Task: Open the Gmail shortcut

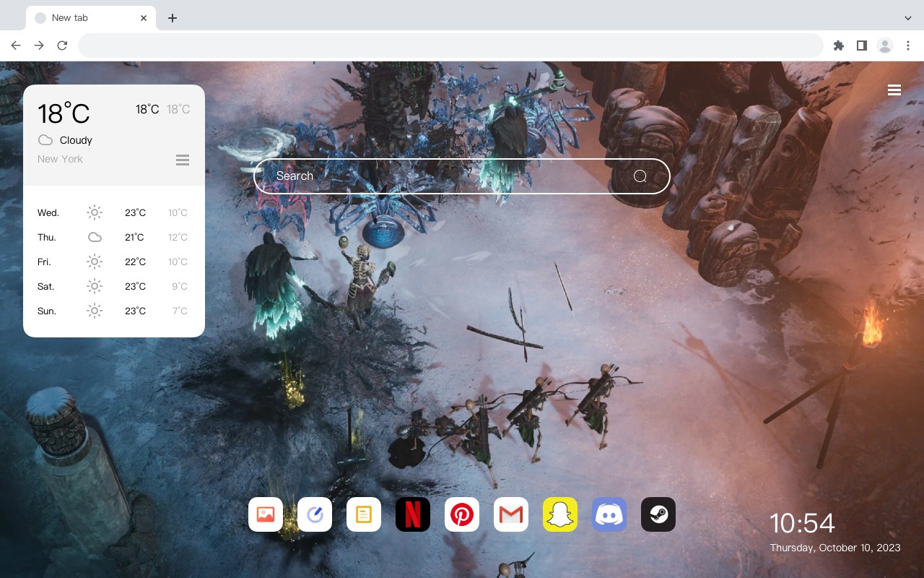Action: [x=511, y=514]
